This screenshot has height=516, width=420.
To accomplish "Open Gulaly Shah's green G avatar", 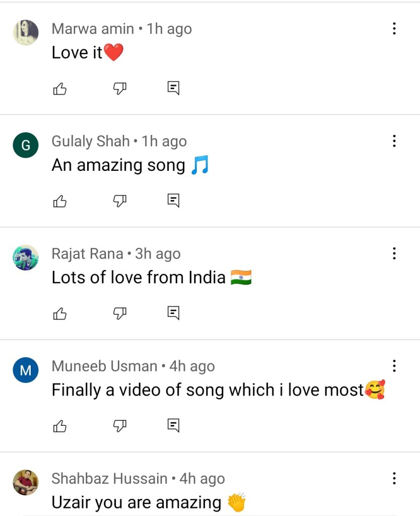I will [26, 145].
